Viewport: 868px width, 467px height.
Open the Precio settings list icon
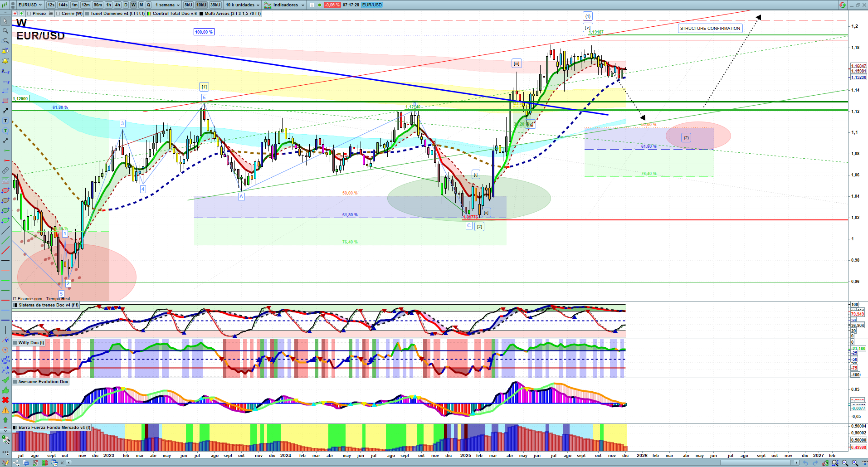[51, 14]
